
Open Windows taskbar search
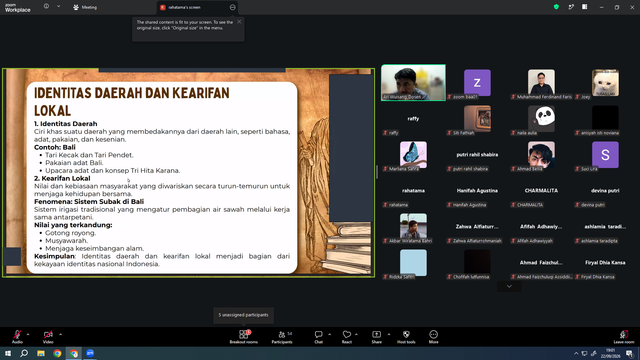(24, 353)
